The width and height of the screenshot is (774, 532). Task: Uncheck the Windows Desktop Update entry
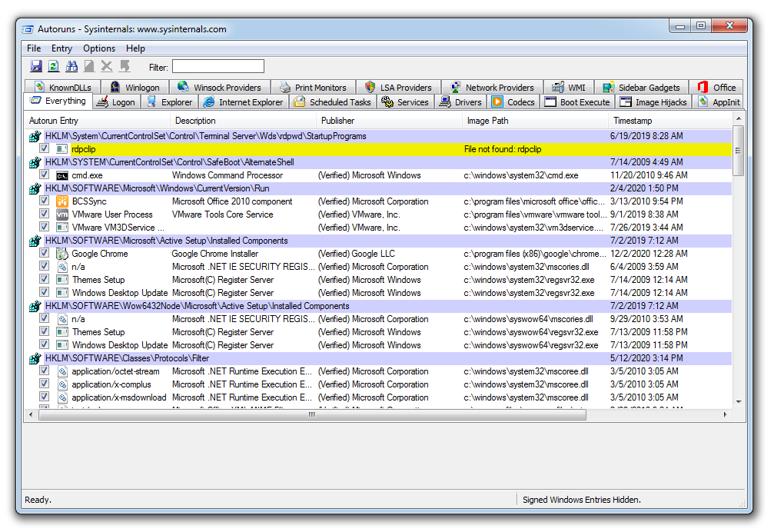coord(45,293)
